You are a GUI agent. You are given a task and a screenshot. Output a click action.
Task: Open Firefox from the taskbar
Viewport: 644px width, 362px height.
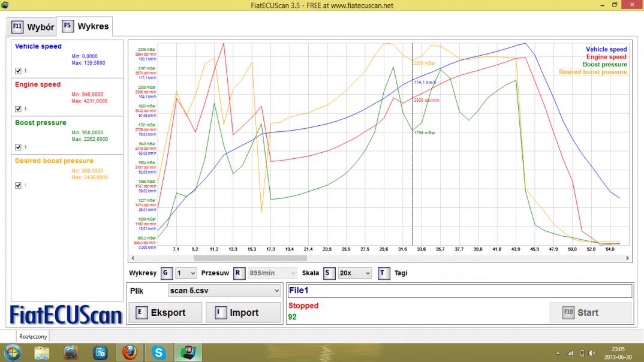tap(130, 352)
